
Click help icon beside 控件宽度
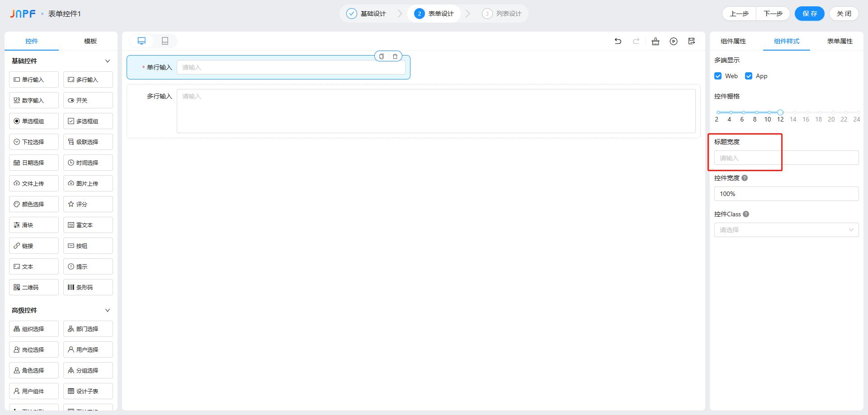pyautogui.click(x=745, y=178)
